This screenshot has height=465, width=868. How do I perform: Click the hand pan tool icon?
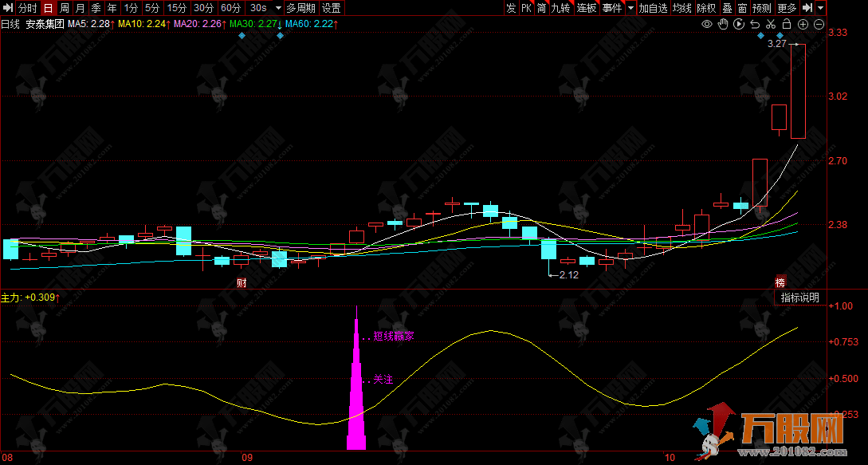pos(724,25)
